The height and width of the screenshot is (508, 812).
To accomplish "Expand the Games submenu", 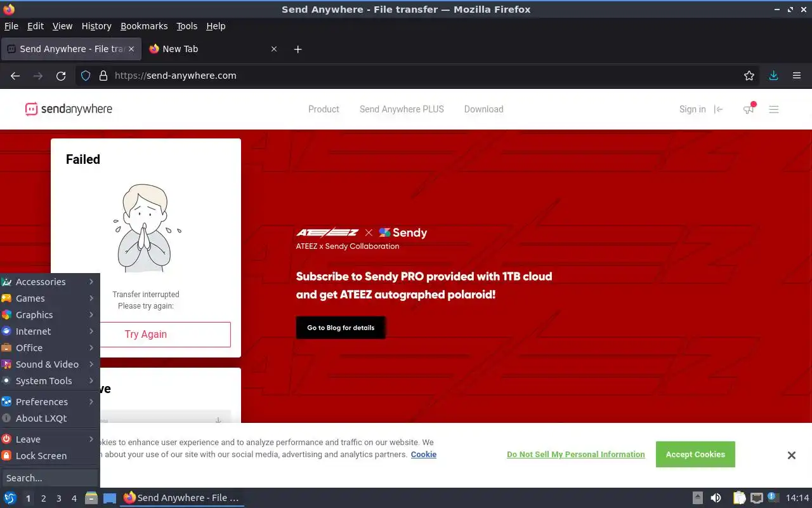I will 49,298.
